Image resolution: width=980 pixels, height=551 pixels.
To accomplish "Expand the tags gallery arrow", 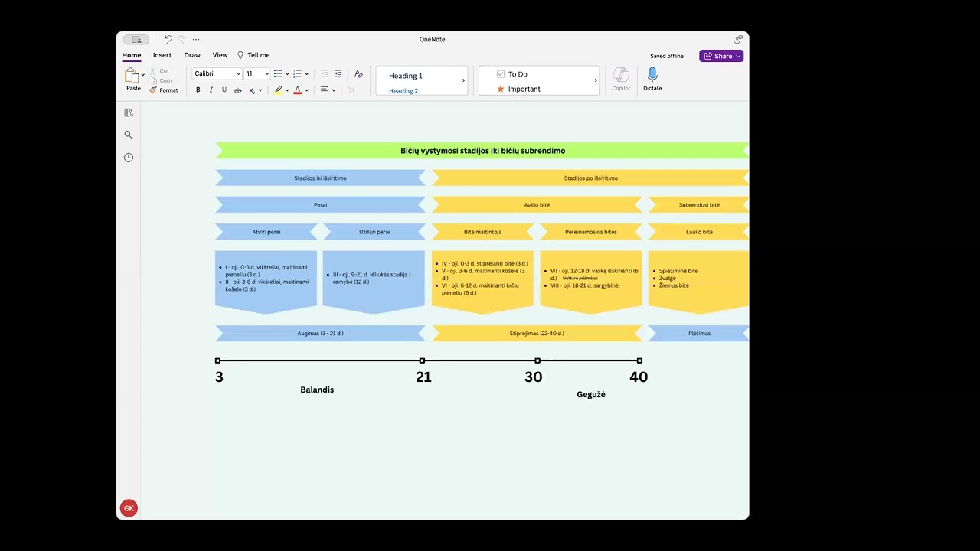I will click(x=596, y=80).
